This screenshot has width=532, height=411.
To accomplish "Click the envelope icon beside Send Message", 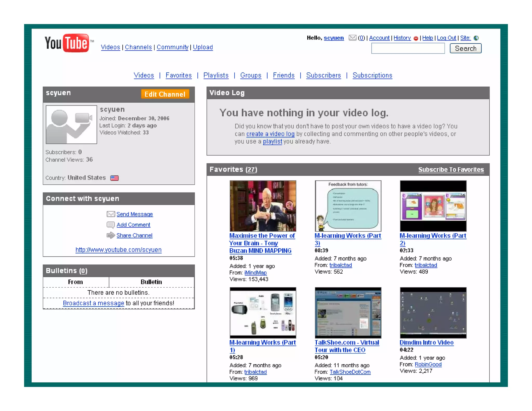I will point(111,214).
